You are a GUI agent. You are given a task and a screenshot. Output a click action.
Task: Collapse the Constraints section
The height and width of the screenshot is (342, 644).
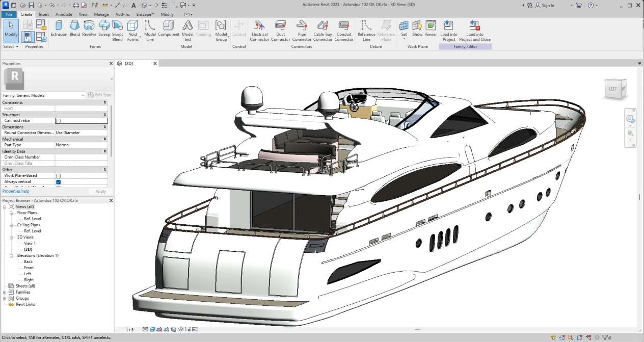tap(105, 102)
